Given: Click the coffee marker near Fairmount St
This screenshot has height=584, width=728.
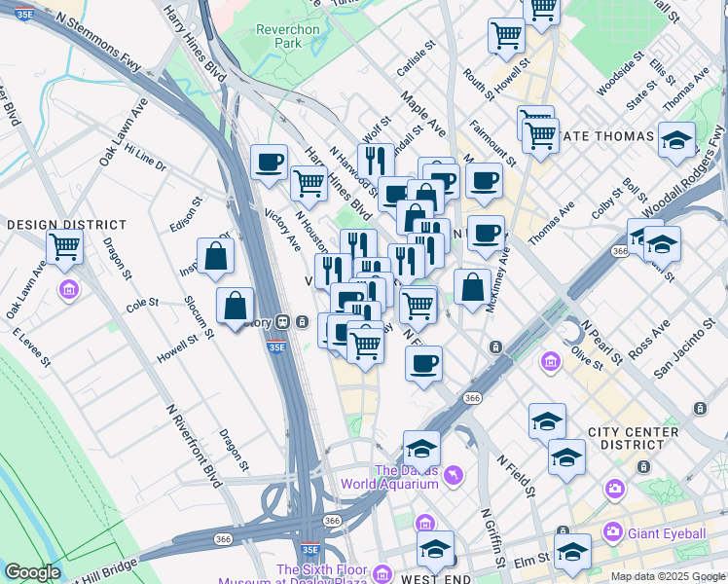Looking at the screenshot, I should 484,179.
